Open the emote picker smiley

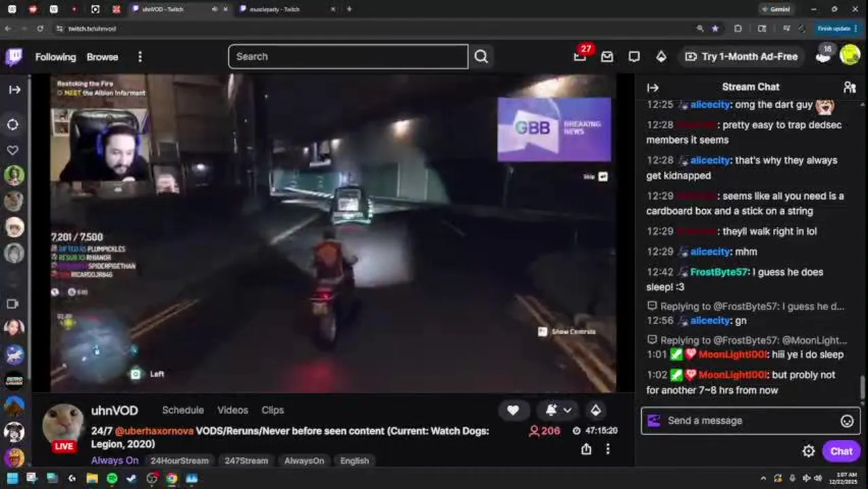(847, 421)
